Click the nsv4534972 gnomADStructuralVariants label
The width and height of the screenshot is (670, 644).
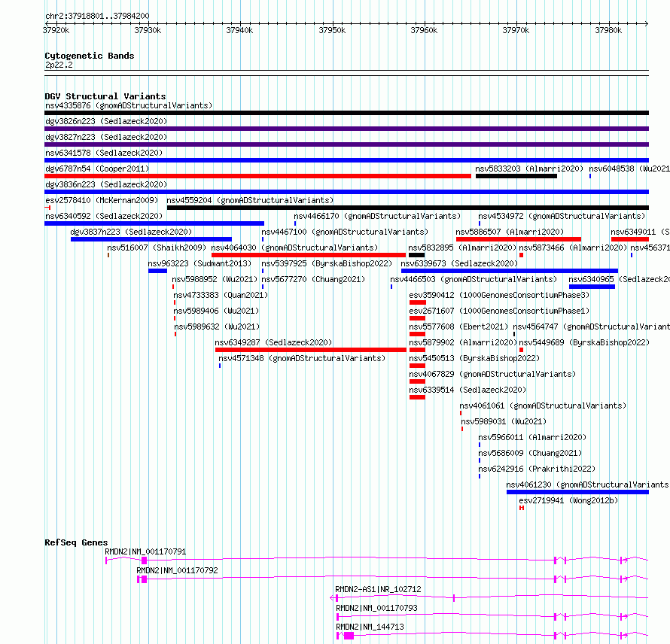point(562,216)
